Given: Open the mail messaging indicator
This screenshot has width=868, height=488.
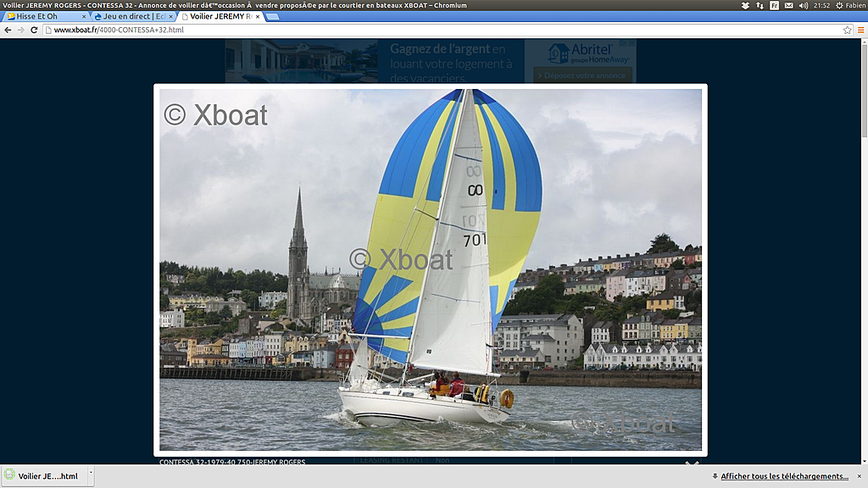Looking at the screenshot, I should [x=789, y=6].
